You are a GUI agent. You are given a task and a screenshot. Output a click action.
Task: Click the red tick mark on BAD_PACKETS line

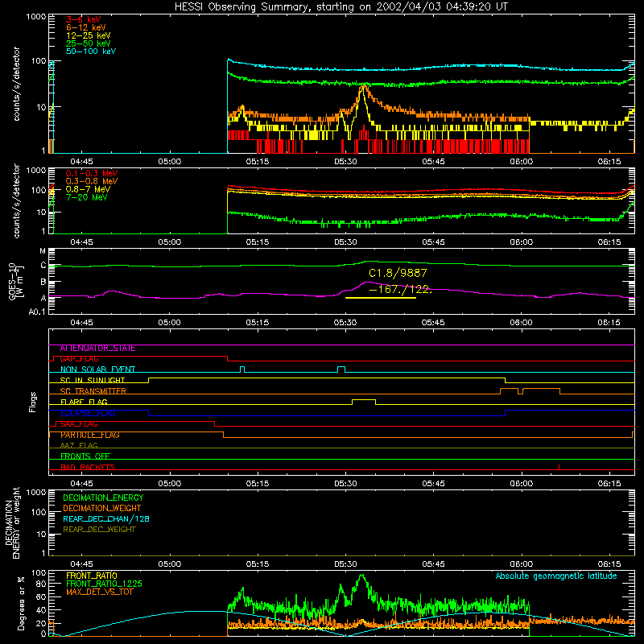[x=559, y=467]
